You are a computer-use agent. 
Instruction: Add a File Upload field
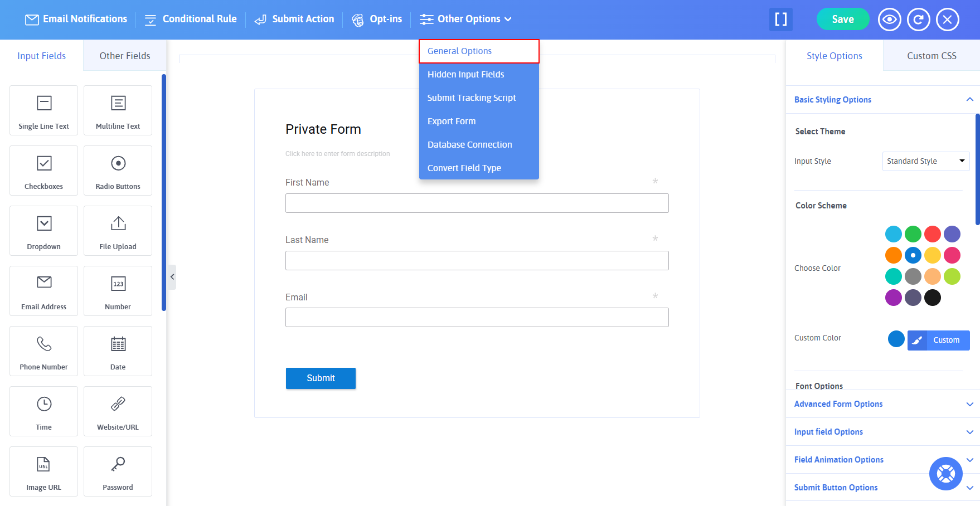(x=118, y=231)
